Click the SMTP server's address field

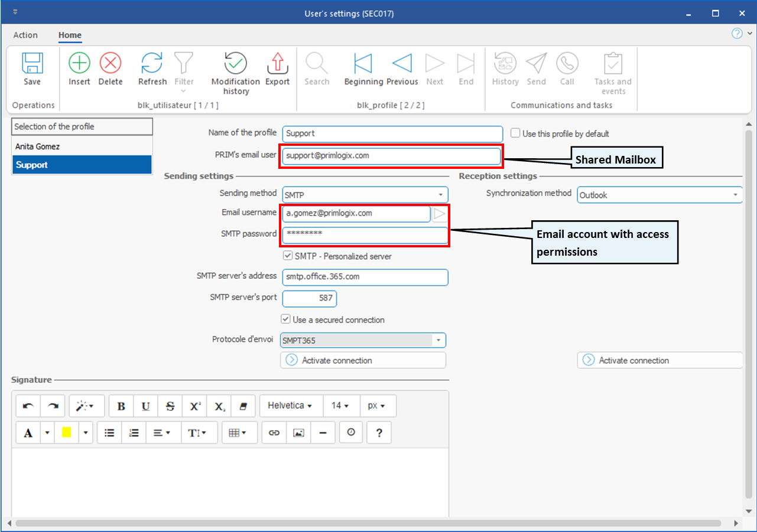click(x=365, y=277)
